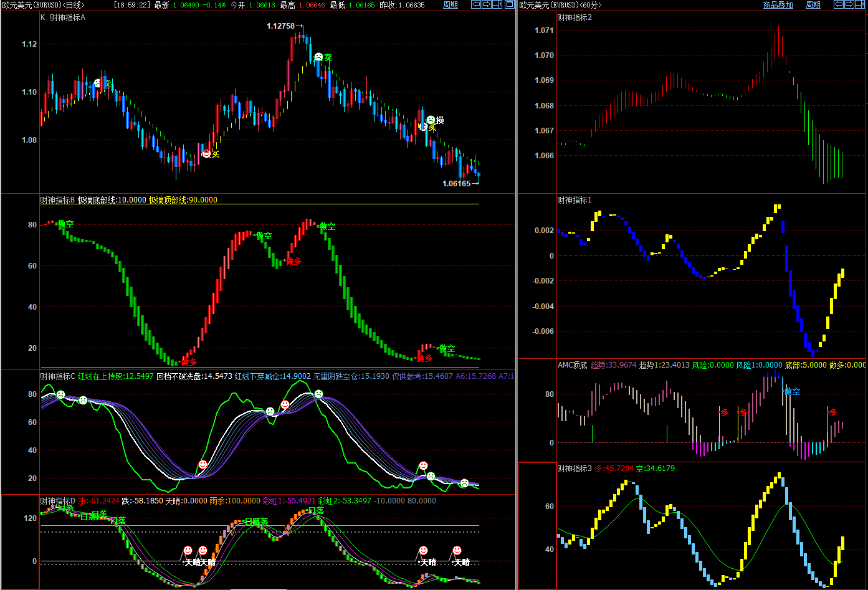Viewport: 868px width, 590px height.
Task: Click the left arrow icon in daily chart header
Action: 476,4
